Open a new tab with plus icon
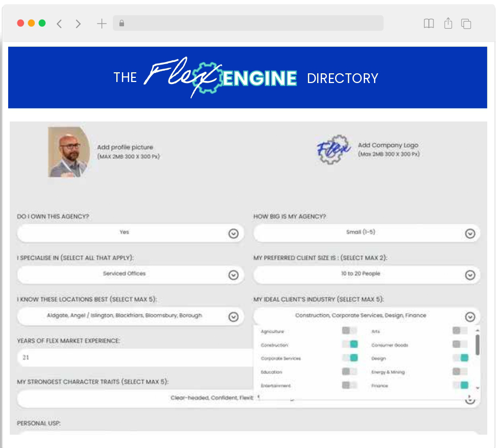The height and width of the screenshot is (448, 498). click(x=101, y=24)
